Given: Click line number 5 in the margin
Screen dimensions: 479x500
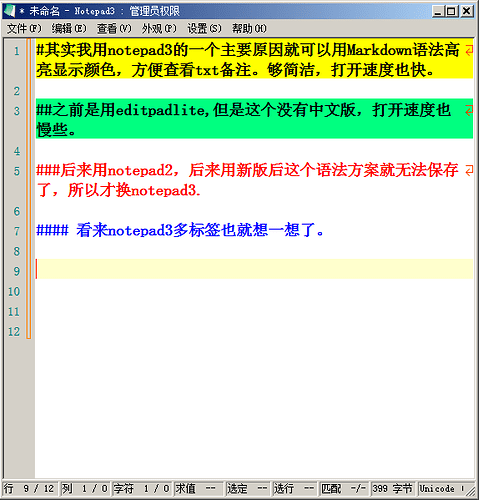Looking at the screenshot, I should pos(17,171).
